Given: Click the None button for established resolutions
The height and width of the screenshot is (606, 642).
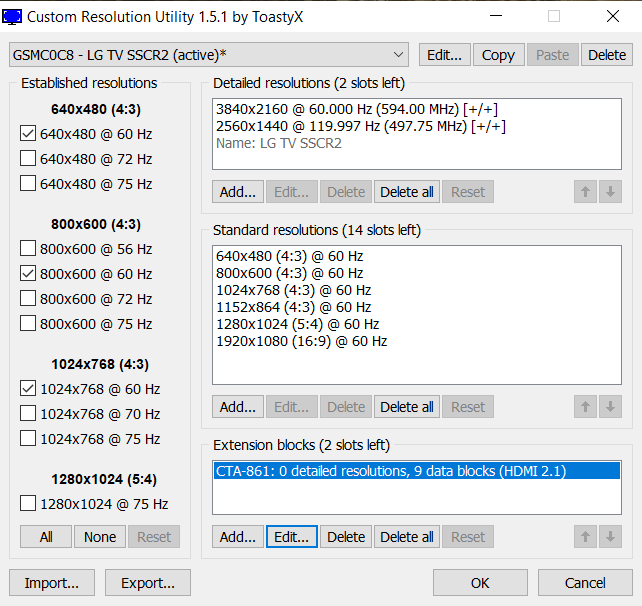Looking at the screenshot, I should click(x=100, y=537).
